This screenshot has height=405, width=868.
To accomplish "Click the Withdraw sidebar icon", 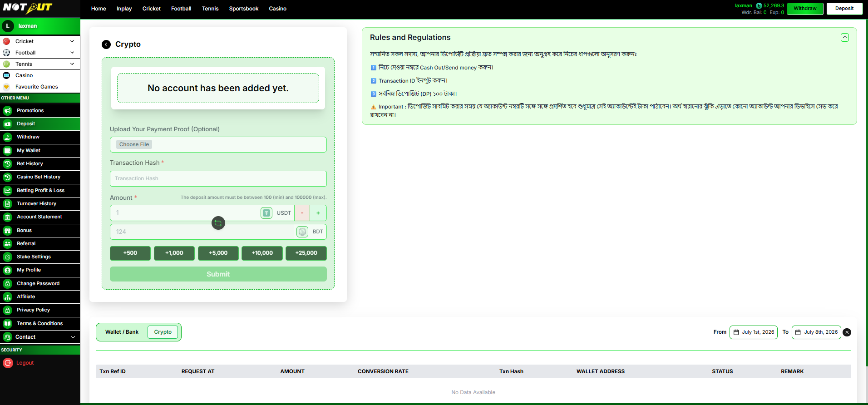I will click(x=8, y=137).
